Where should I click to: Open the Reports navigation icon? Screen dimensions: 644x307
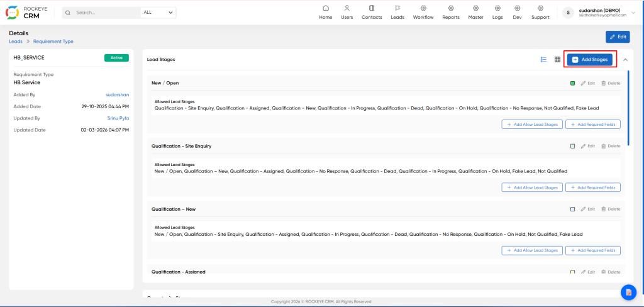(x=451, y=8)
